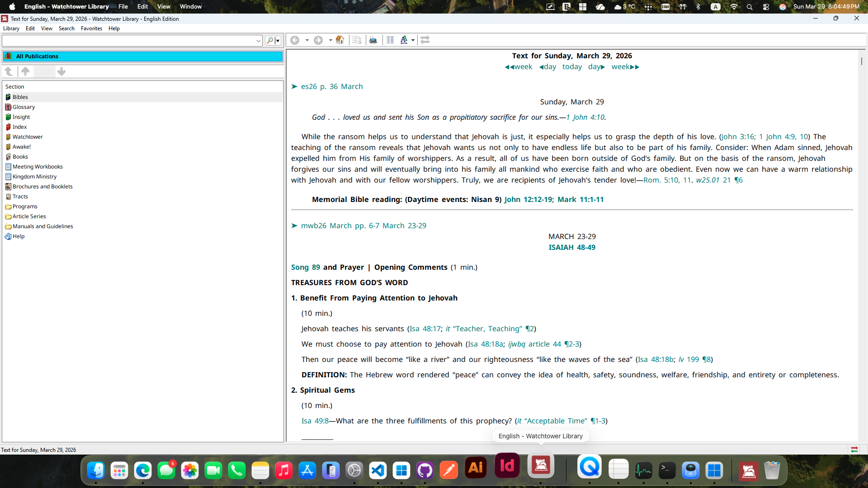Click the Print icon
Image resolution: width=868 pixels, height=488 pixels.
pos(373,40)
